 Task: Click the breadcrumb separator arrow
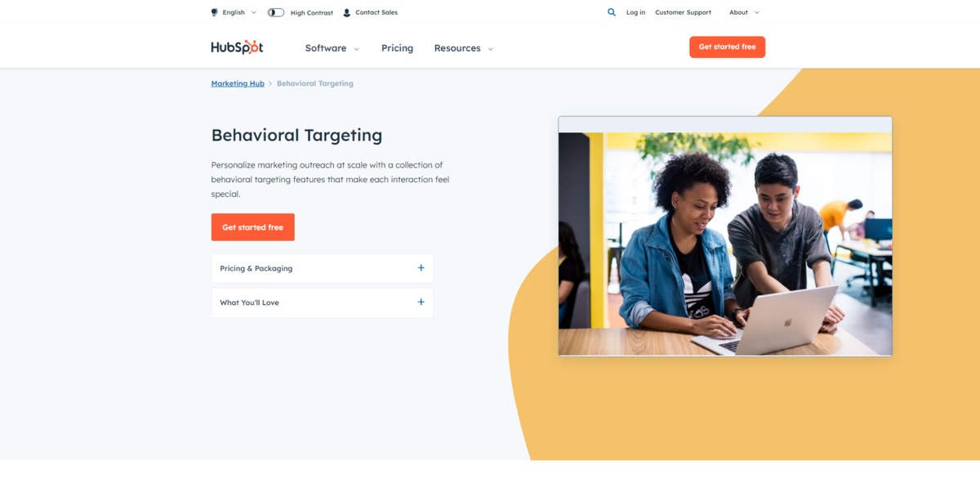coord(270,83)
